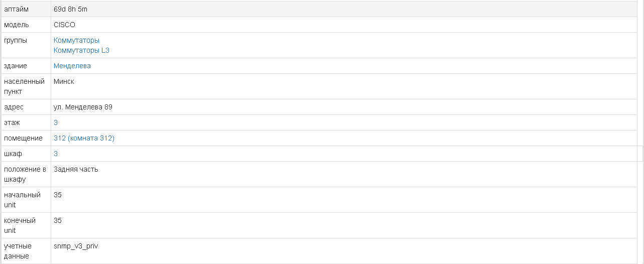Open rack 3 link in шкаф row
This screenshot has width=644, height=264.
56,154
